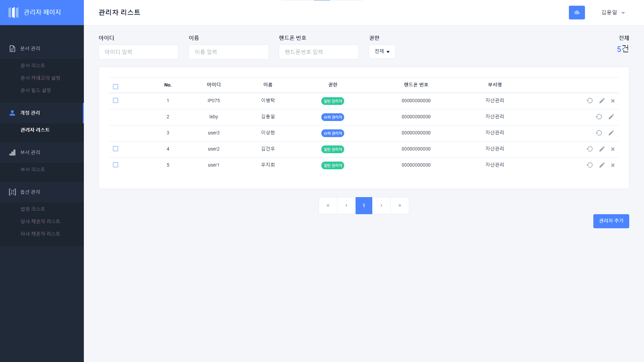This screenshot has width=644, height=362.
Task: Click 일반 관리자 badge for IP075
Action: click(333, 101)
